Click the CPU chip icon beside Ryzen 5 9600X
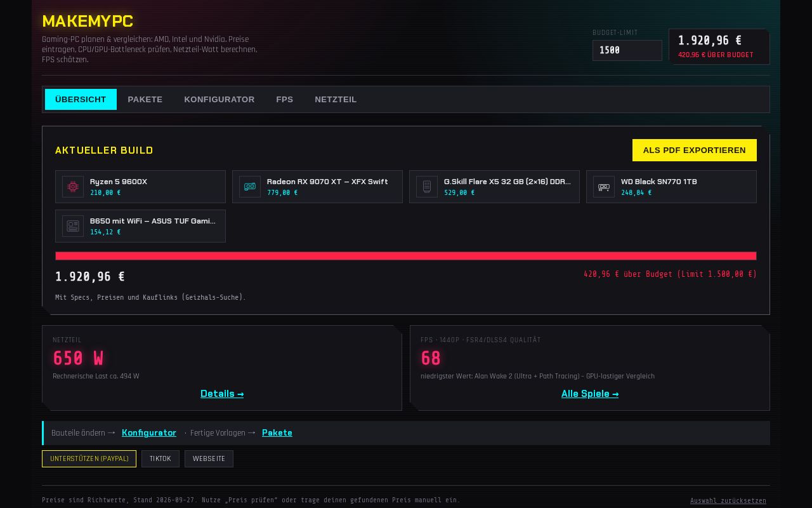 [x=73, y=187]
